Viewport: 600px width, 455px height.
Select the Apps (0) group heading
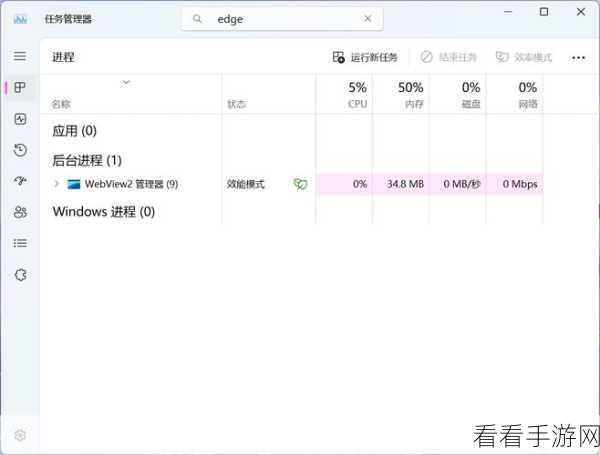75,131
